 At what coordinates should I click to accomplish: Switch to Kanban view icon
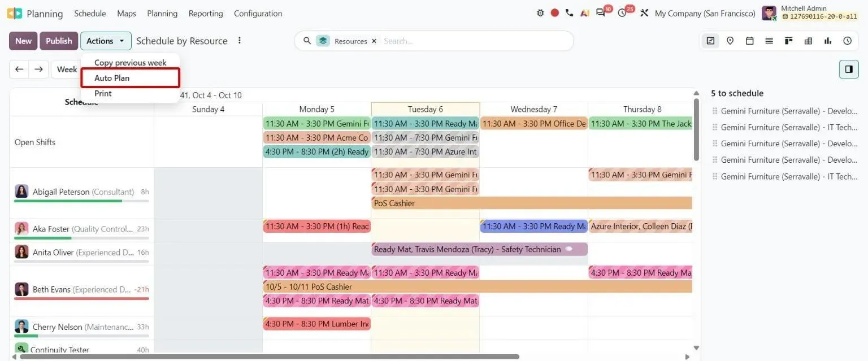[x=789, y=41]
